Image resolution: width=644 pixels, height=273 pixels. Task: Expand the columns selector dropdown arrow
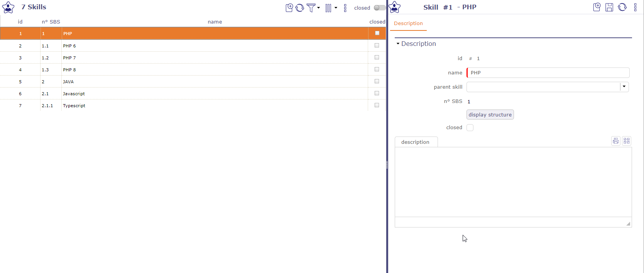[x=336, y=8]
